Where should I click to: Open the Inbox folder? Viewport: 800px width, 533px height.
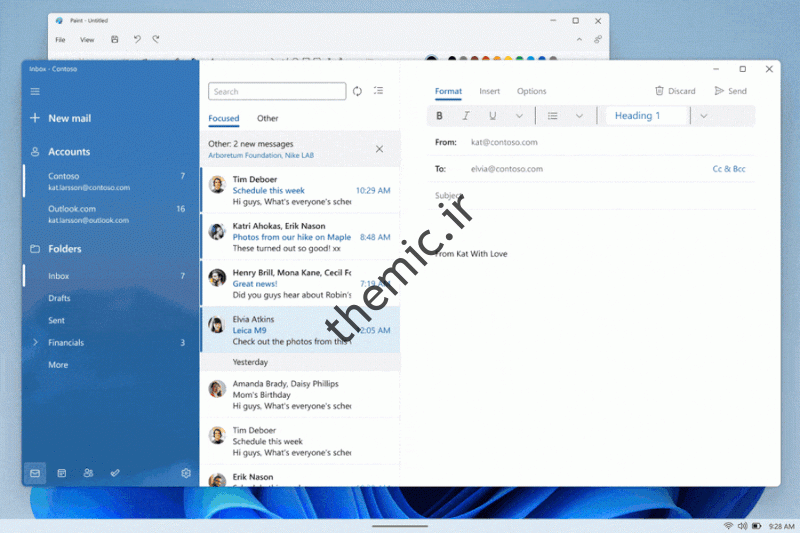click(110, 276)
